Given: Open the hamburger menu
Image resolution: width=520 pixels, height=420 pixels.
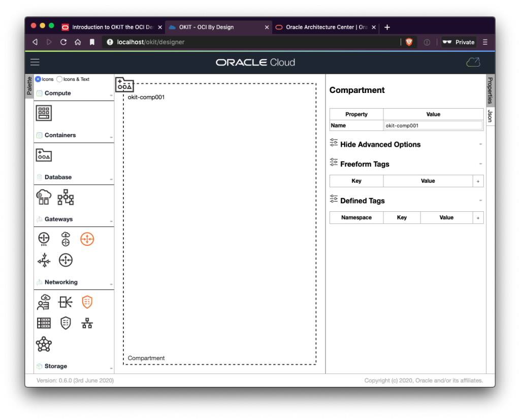Looking at the screenshot, I should [x=35, y=62].
